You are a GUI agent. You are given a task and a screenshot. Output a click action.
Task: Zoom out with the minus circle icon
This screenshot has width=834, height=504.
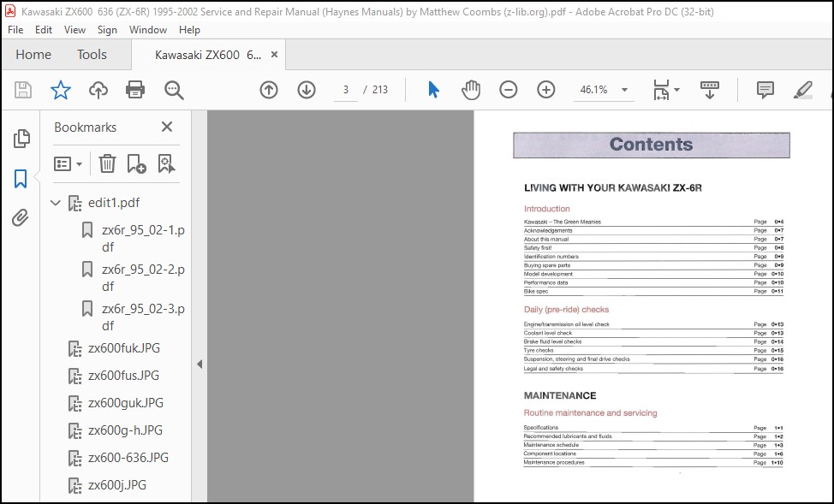(x=509, y=90)
